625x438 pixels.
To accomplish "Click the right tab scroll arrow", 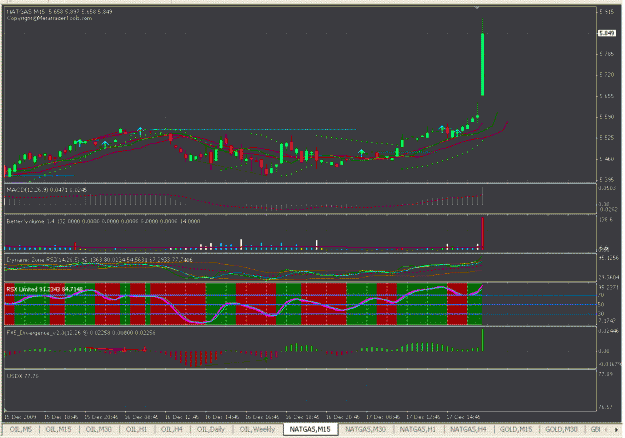I will pyautogui.click(x=616, y=430).
